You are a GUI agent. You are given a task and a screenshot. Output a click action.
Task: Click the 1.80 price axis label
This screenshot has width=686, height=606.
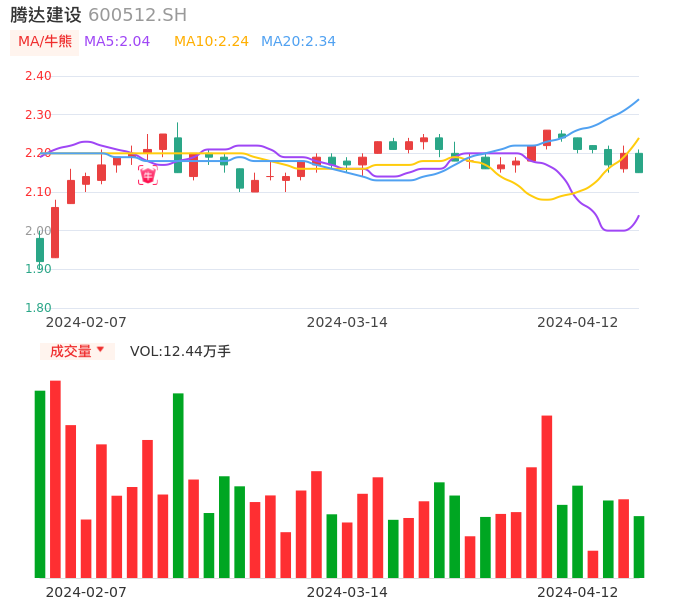38,308
